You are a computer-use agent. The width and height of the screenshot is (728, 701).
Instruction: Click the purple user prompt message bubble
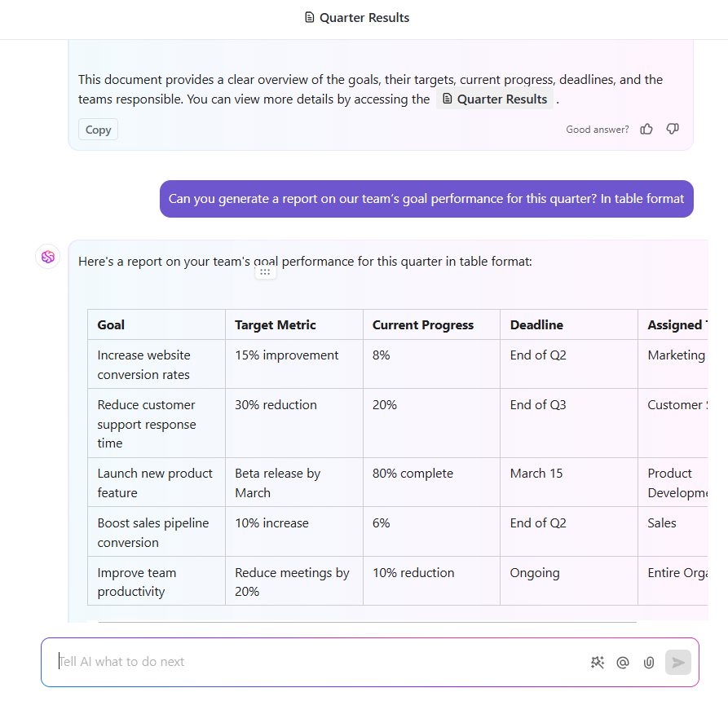(426, 199)
